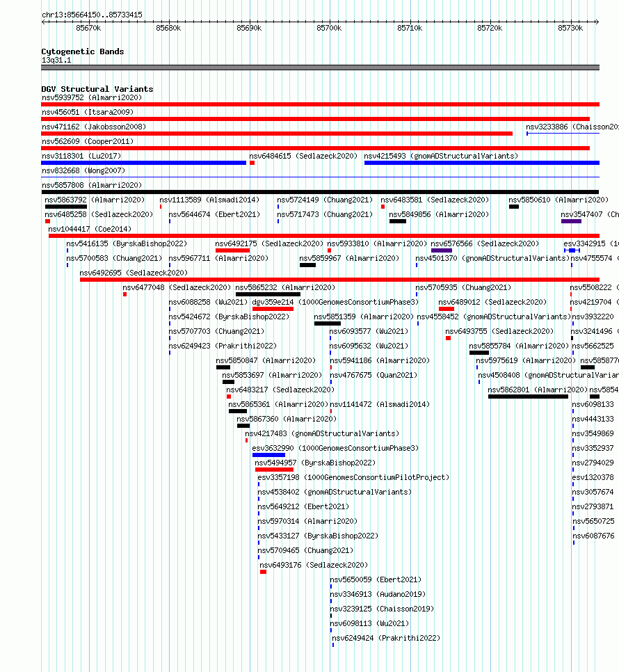Click nsv6477048 (Sedlazeck2020) label
This screenshot has width=619, height=672.
point(177,287)
